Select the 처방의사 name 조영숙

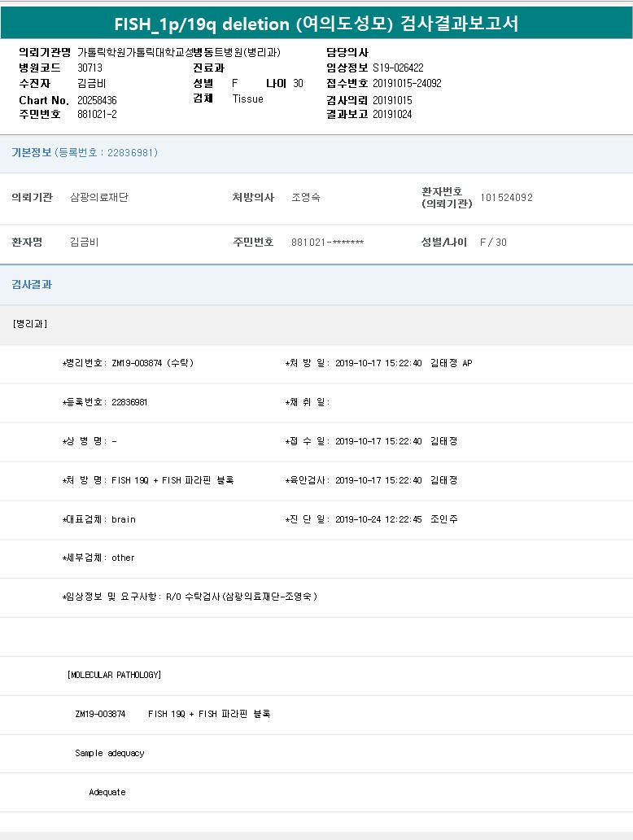click(305, 198)
